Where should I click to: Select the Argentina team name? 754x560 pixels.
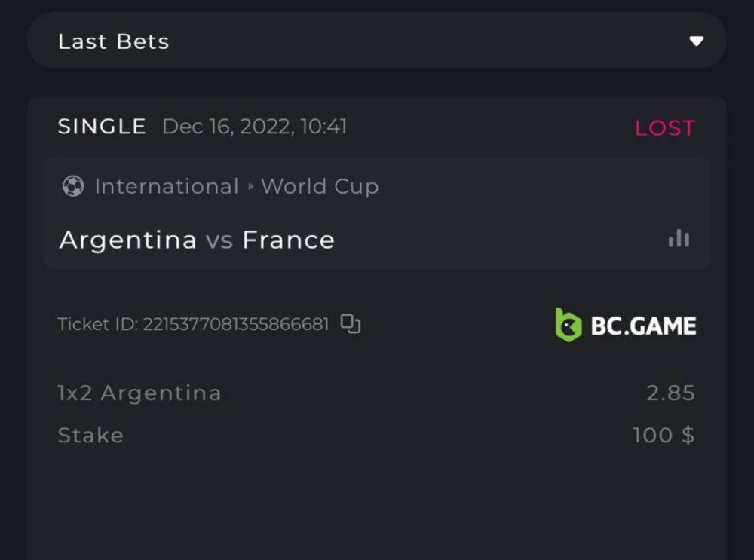(128, 240)
